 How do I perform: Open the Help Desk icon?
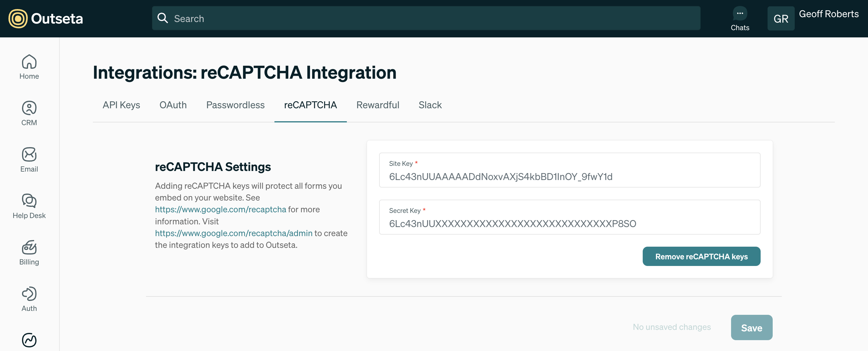[29, 201]
